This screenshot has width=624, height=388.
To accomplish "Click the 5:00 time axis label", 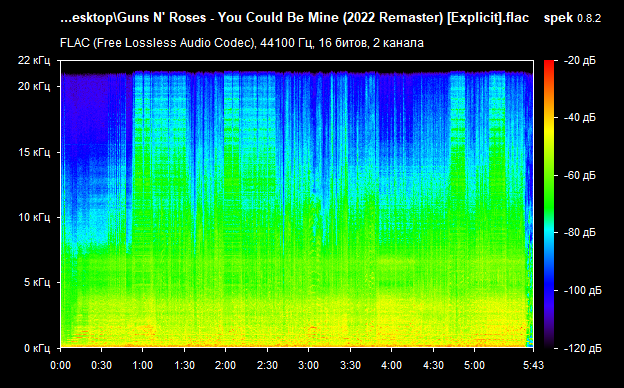I will 474,365.
